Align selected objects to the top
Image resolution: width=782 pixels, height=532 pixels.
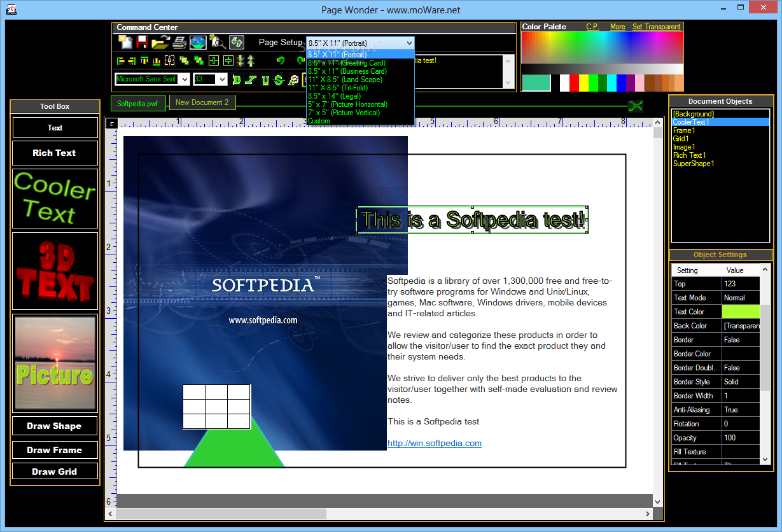click(x=144, y=60)
